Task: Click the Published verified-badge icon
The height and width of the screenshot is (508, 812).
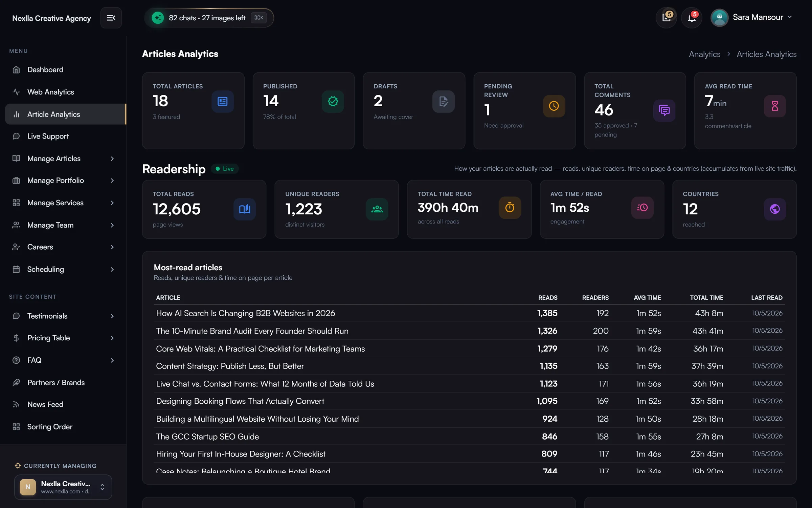Action: (x=333, y=101)
